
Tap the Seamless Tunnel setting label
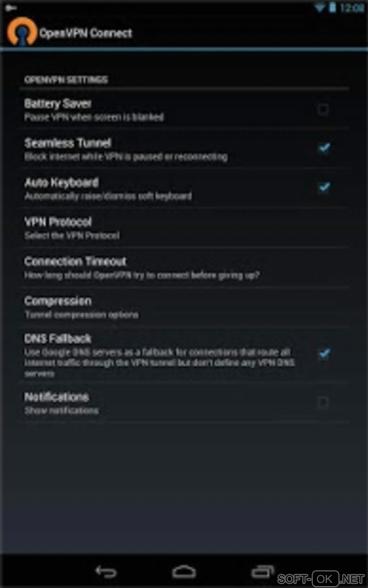click(67, 143)
